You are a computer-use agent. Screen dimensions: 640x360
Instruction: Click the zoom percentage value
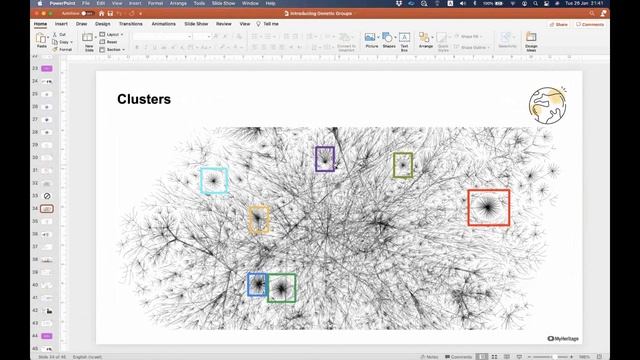[584, 357]
